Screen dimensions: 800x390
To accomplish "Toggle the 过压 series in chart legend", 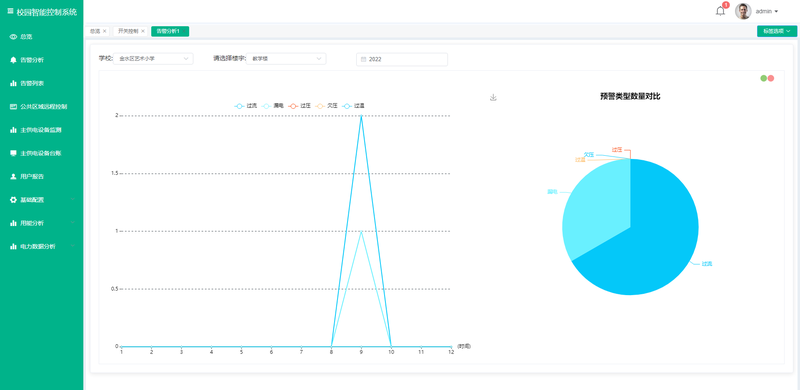I will tap(299, 106).
